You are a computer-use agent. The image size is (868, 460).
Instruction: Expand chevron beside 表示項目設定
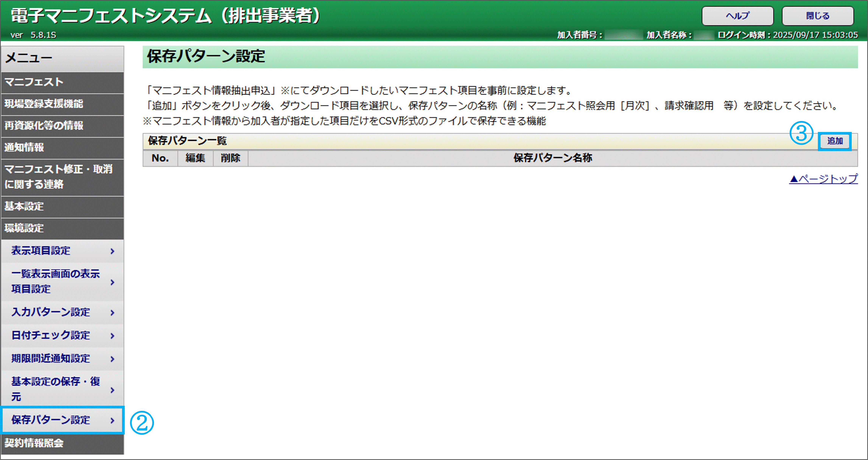click(x=113, y=251)
